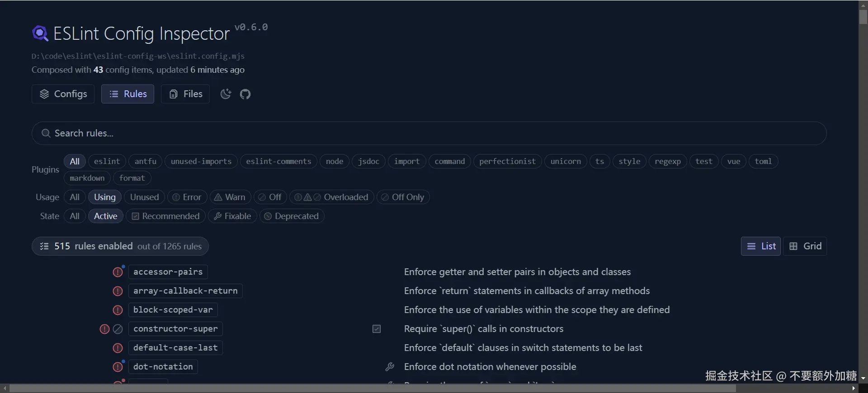The width and height of the screenshot is (868, 393).
Task: Click the checklist icon by 515 rules enabled
Action: pyautogui.click(x=44, y=246)
